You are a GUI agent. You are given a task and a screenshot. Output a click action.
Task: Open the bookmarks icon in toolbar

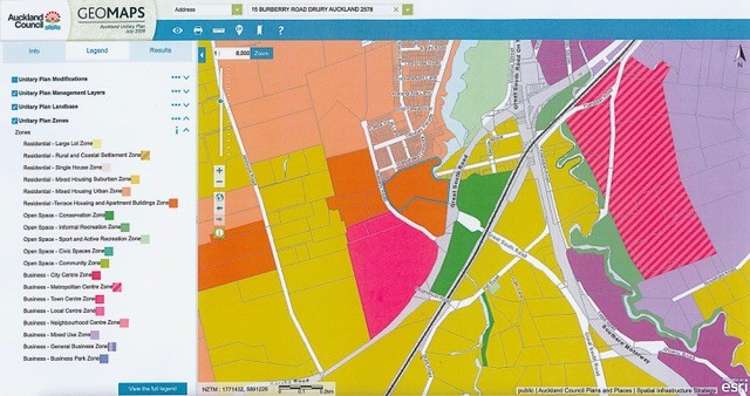[259, 31]
